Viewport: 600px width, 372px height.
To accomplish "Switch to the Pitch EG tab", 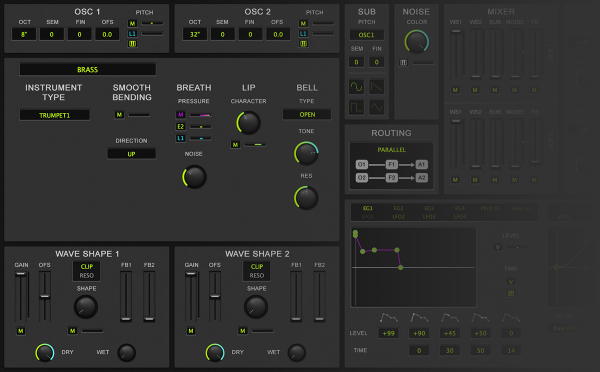I will click(491, 208).
